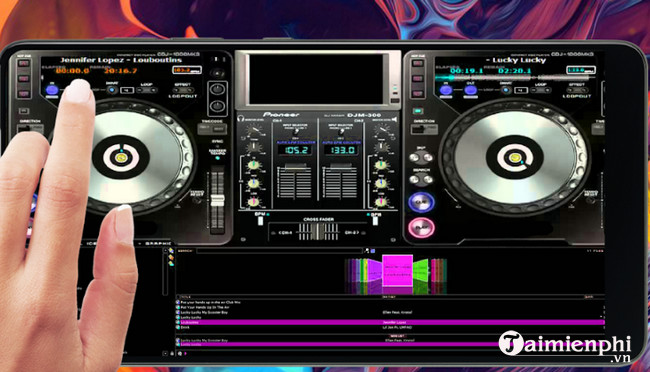
Task: Click the blue loop OUT button on right deck
Action: 471,90
